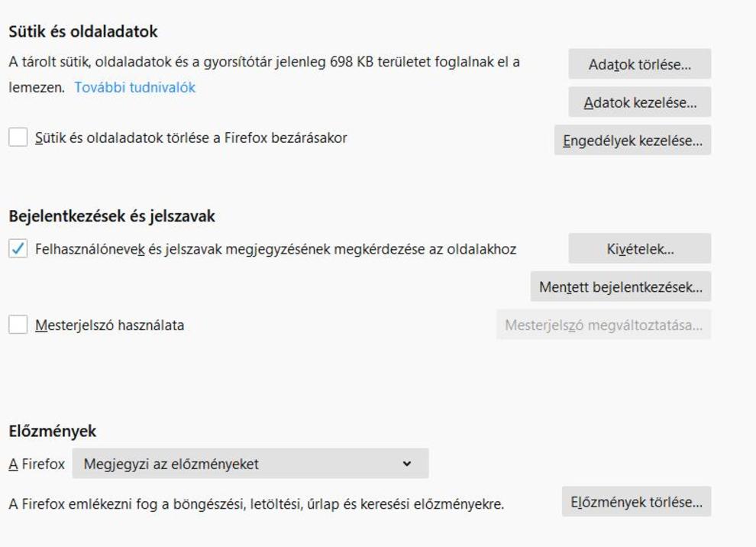Open the 'Megjegyzi az előzményeket' dropdown
The height and width of the screenshot is (547, 756).
[250, 464]
